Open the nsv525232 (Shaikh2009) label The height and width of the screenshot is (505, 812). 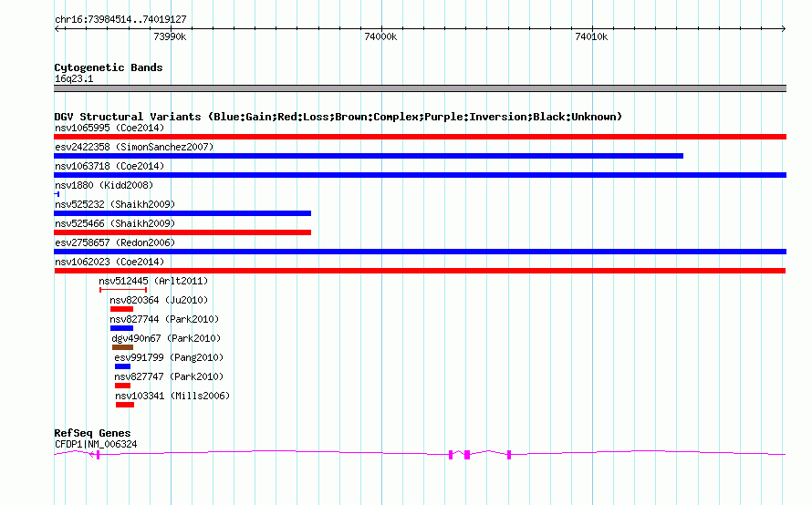pyautogui.click(x=115, y=204)
